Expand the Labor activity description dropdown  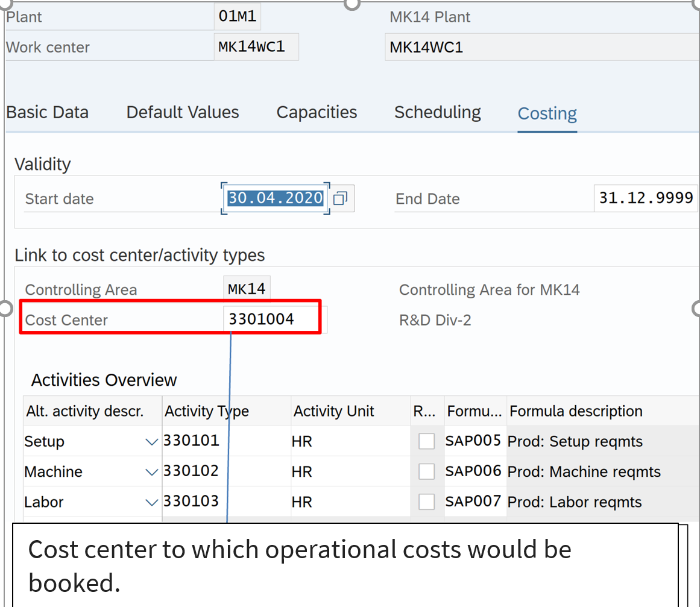point(152,502)
